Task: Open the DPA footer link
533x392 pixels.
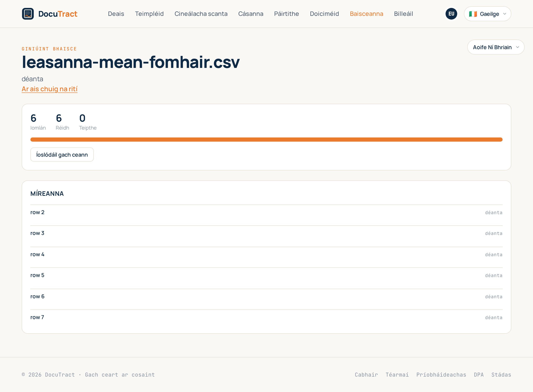Action: pos(479,375)
